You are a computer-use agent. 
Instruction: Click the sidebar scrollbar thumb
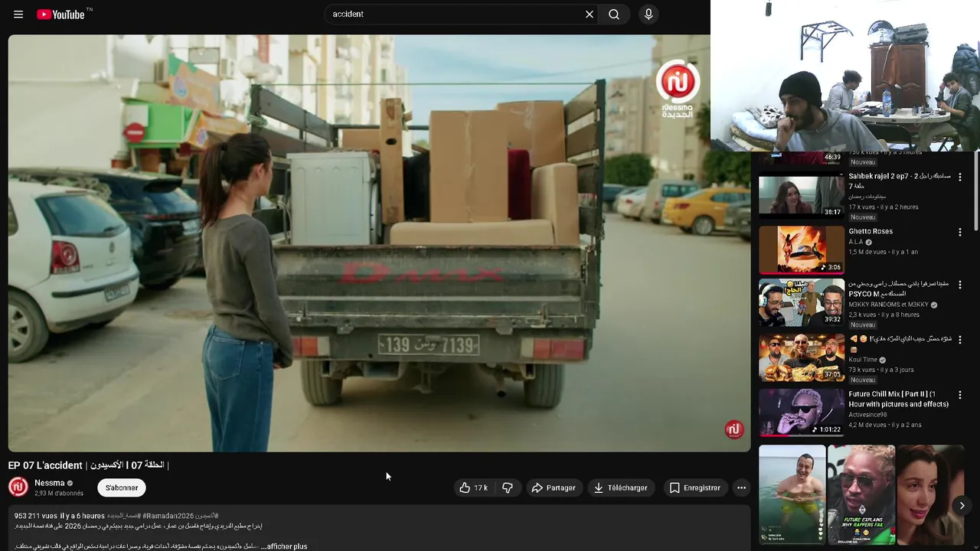point(976,191)
